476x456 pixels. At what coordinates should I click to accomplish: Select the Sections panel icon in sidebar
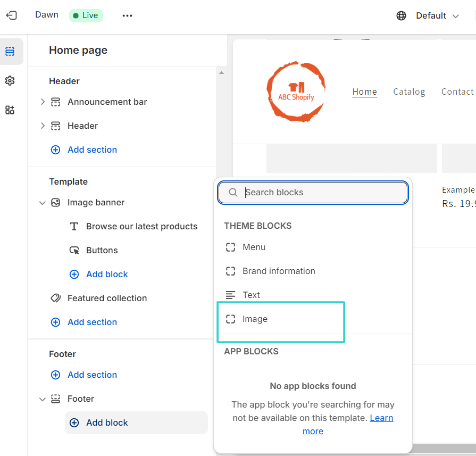(x=10, y=51)
